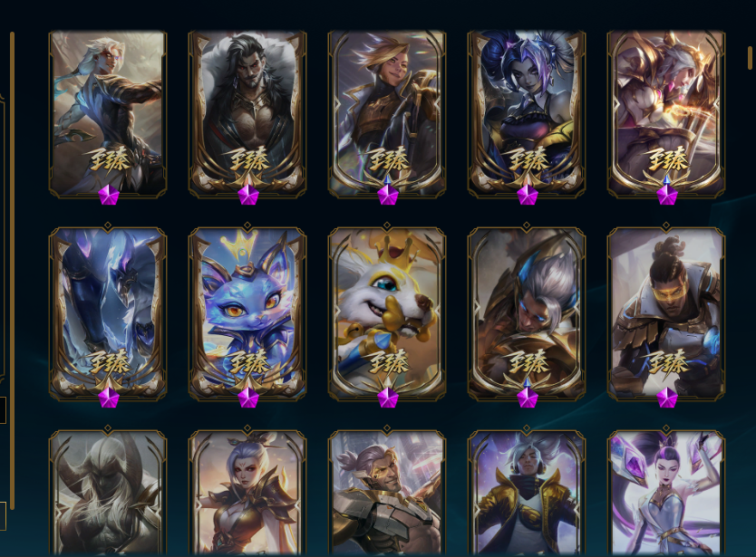Click purple gem under white-haired archer card
This screenshot has height=557, width=756.
(109, 195)
